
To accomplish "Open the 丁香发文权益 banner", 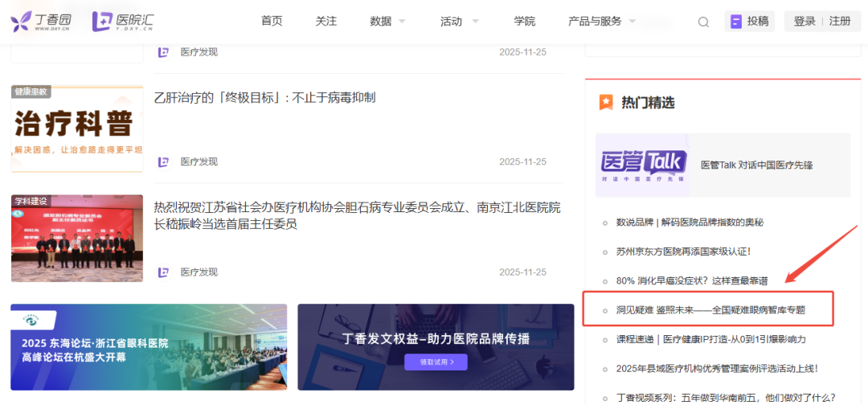I will click(x=436, y=347).
